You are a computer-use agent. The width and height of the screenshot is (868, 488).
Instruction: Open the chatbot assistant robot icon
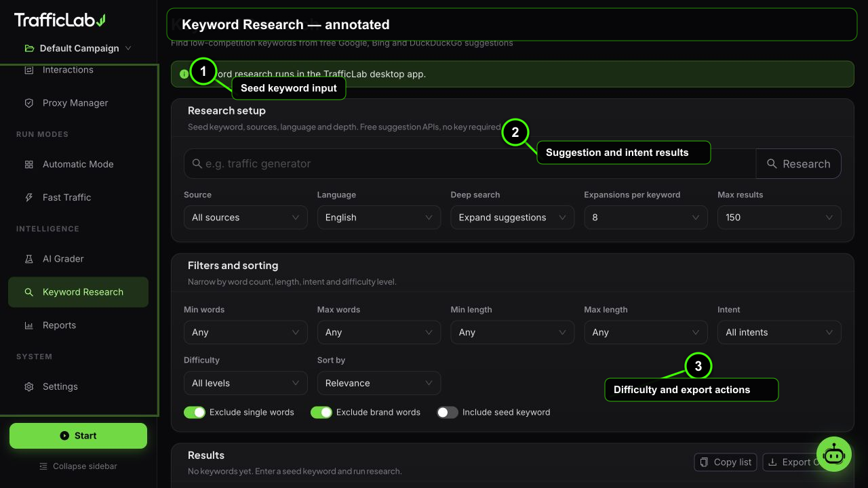tap(833, 454)
